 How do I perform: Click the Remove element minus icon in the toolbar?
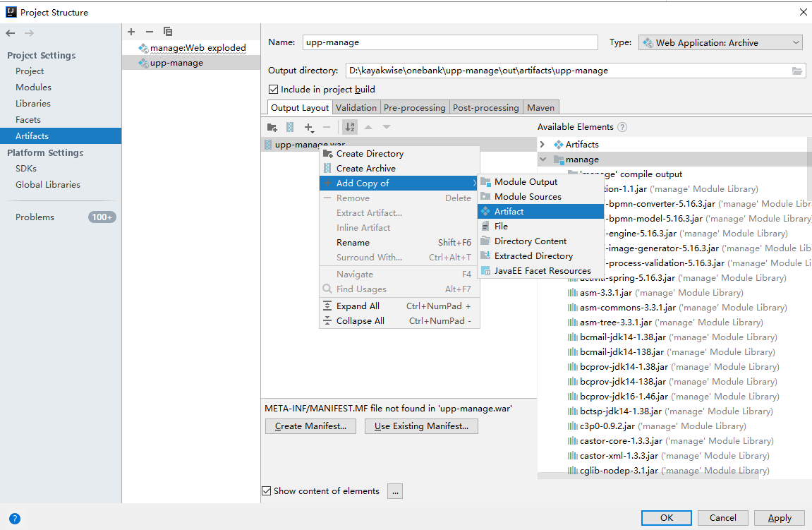(x=327, y=127)
